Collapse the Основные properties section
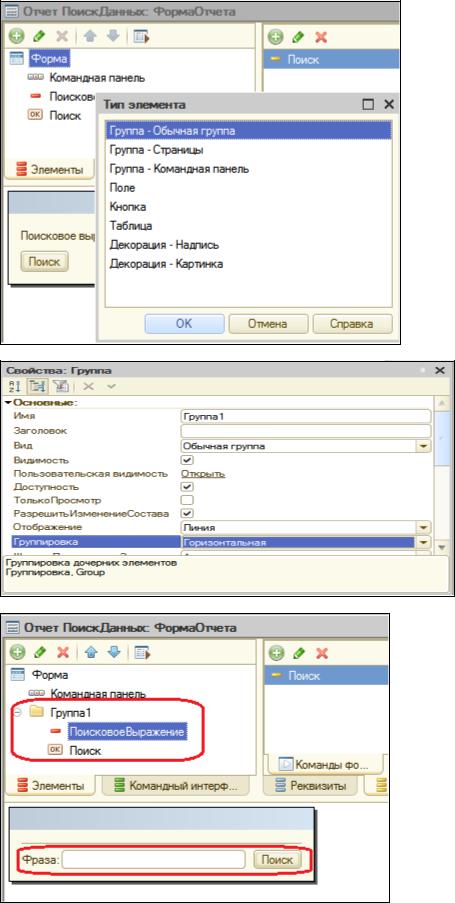This screenshot has height=903, width=455. point(8,403)
